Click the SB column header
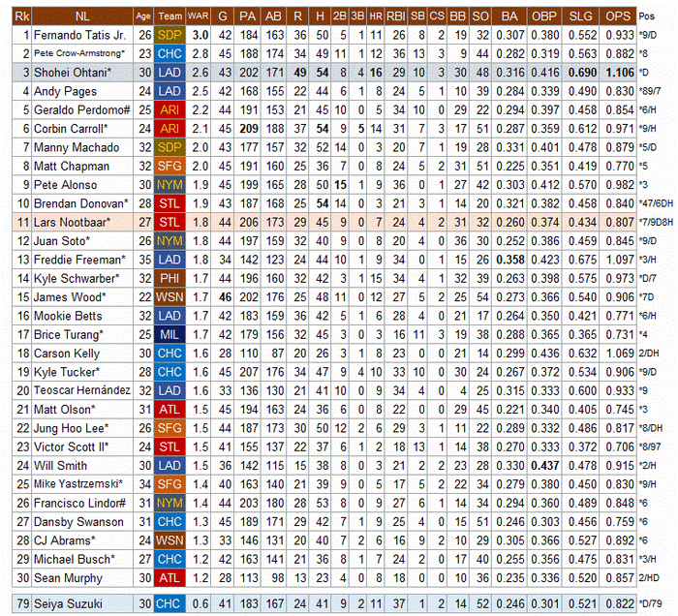 [417, 16]
